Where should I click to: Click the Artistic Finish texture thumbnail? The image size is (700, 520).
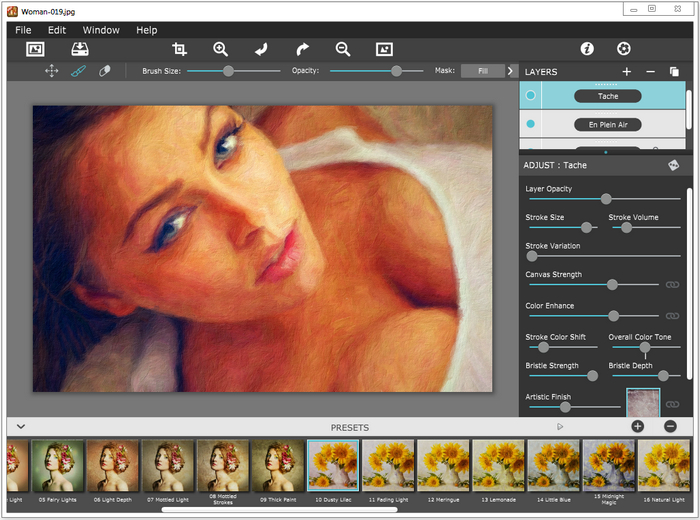[643, 403]
